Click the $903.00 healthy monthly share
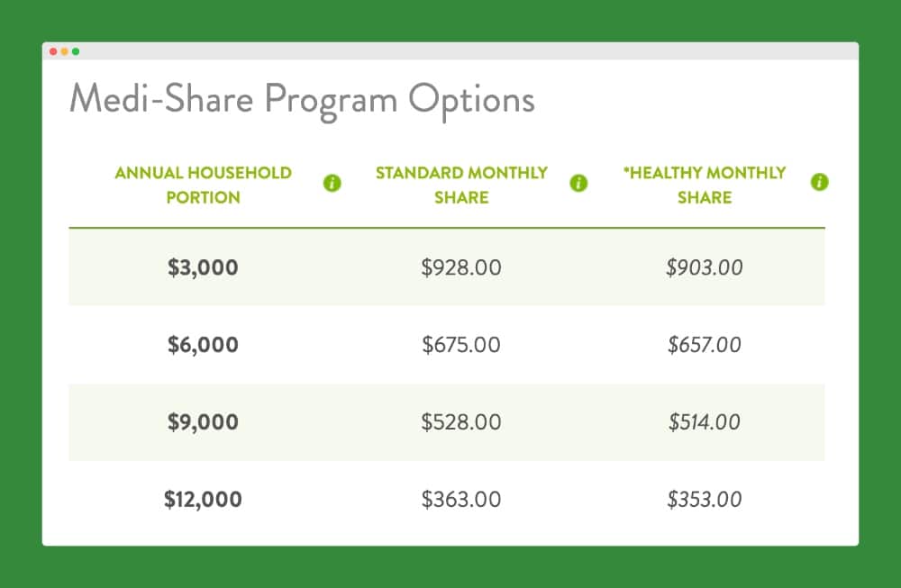Viewport: 901px width, 588px height. point(705,267)
